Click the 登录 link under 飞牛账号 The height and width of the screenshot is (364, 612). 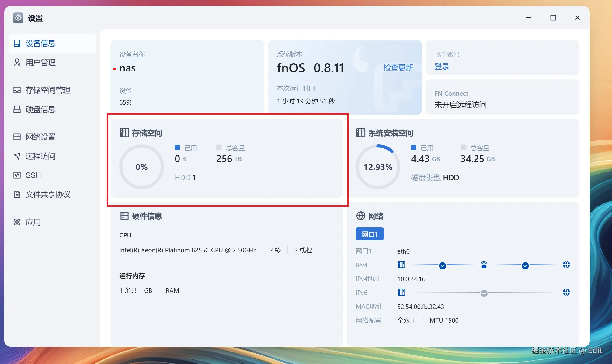click(442, 66)
